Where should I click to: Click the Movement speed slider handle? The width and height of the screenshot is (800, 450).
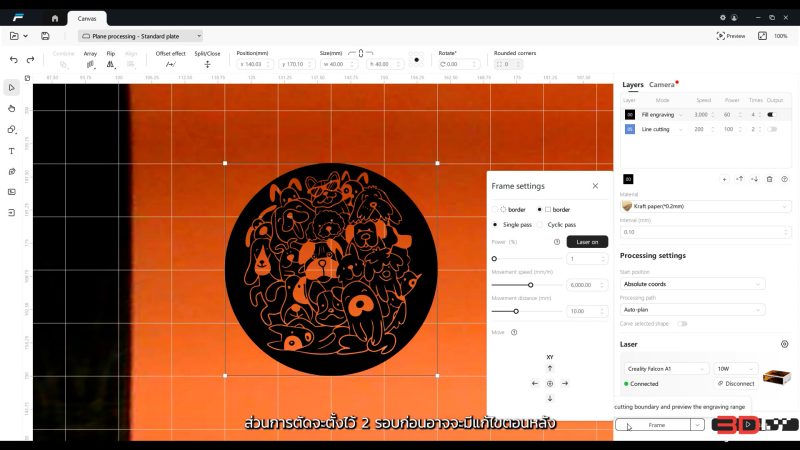point(531,285)
